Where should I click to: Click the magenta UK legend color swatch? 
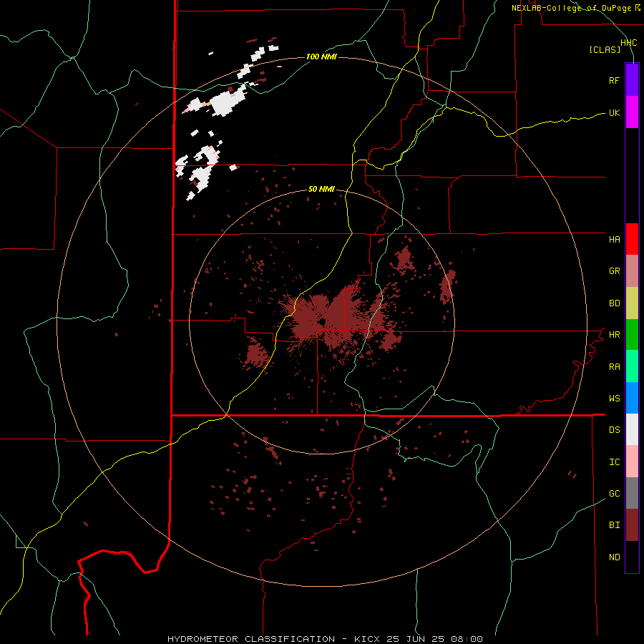coord(632,112)
